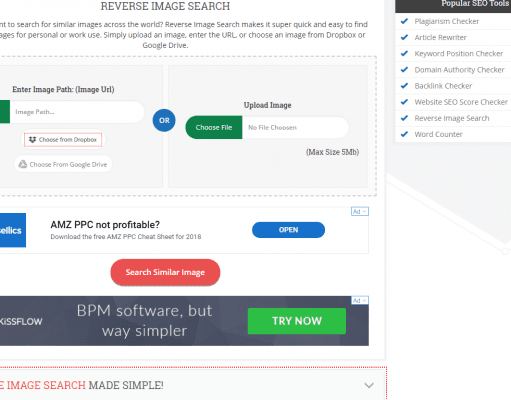
Task: Click checkmark icon beside Reverse Image Search
Action: [x=404, y=118]
